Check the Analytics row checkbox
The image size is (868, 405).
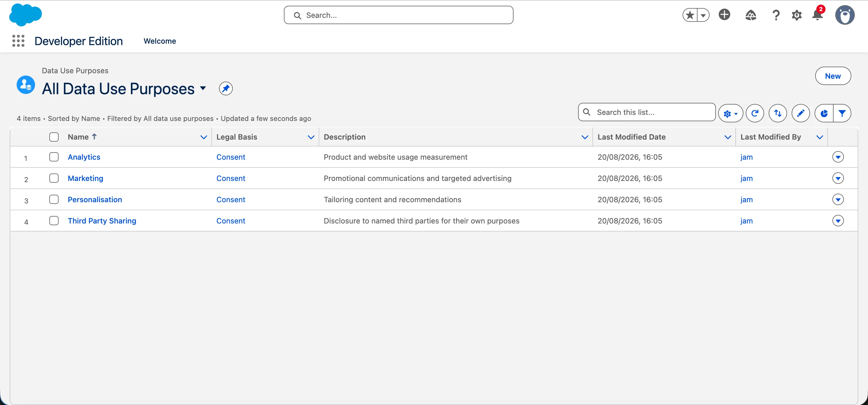pos(54,157)
